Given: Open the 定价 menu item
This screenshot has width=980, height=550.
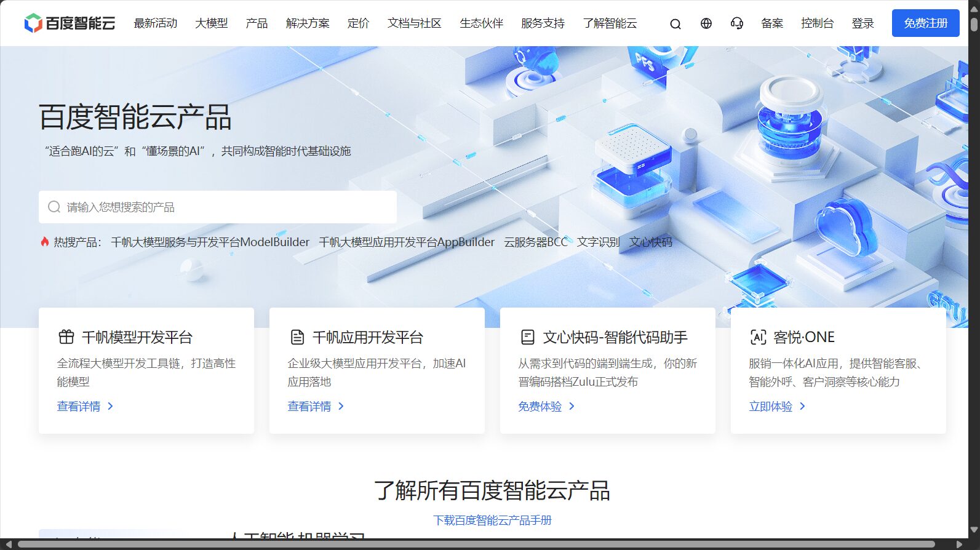Looking at the screenshot, I should [x=359, y=23].
